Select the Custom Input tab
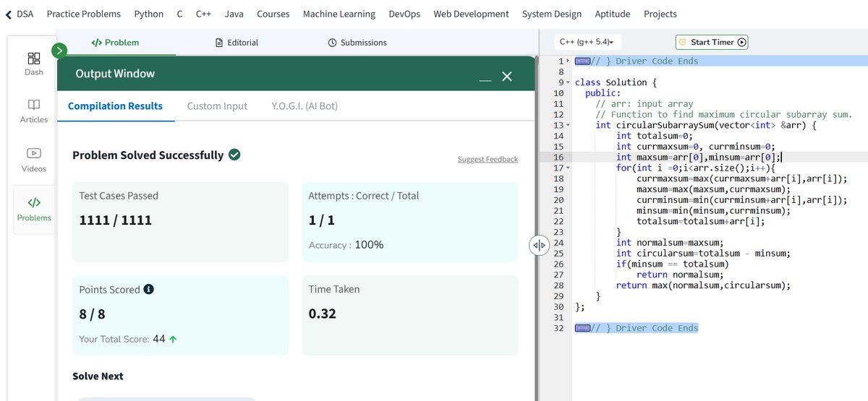Screen dimensions: 868x401 (x=217, y=106)
